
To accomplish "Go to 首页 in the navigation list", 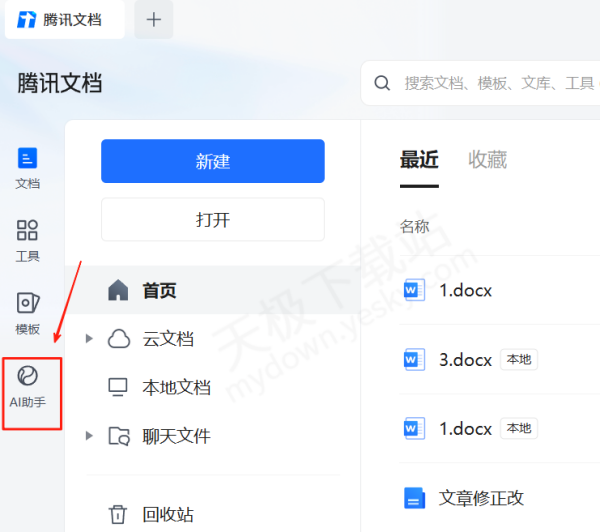I will pos(213,290).
